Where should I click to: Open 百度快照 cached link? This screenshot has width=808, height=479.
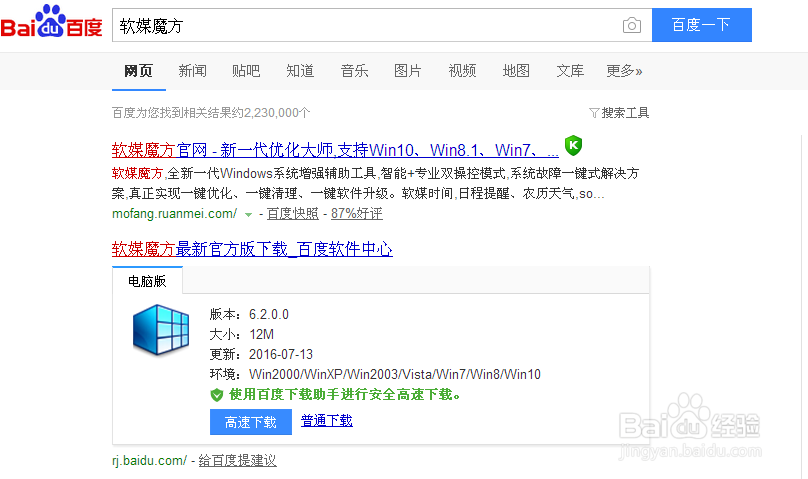pyautogui.click(x=293, y=213)
